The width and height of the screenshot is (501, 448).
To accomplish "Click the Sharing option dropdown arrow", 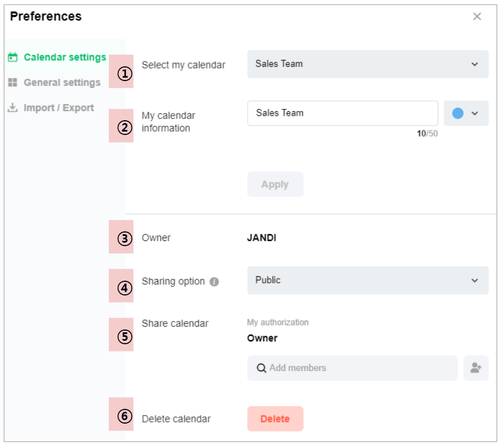I will coord(475,280).
